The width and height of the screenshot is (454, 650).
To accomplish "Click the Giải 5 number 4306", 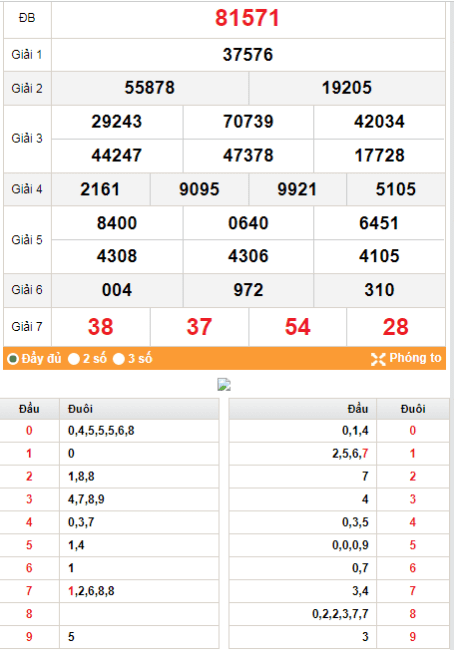I will coord(248,256).
